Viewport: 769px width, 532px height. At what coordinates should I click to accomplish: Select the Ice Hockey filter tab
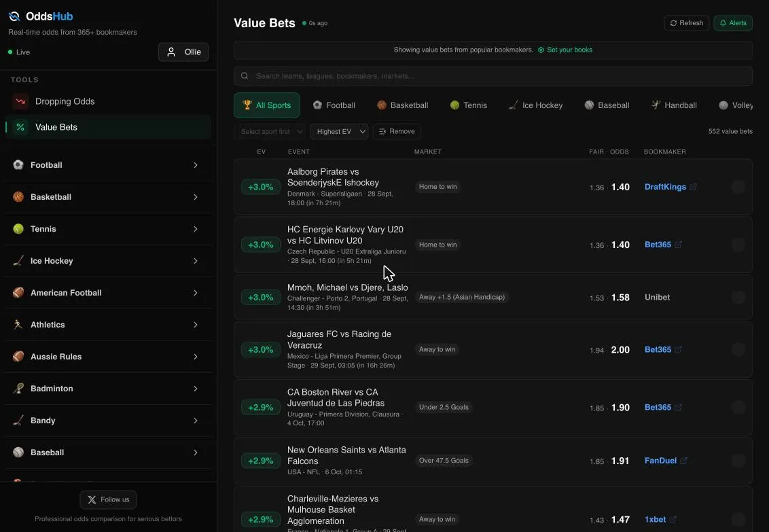pos(535,105)
